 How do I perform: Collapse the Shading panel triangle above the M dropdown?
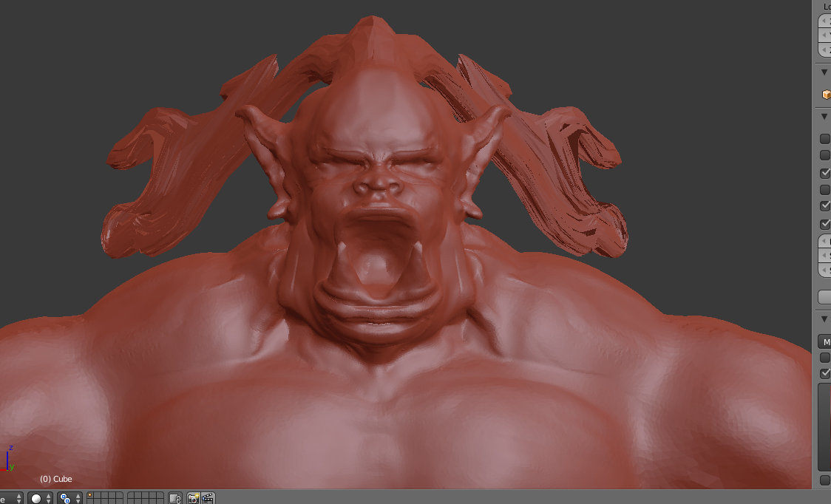pyautogui.click(x=824, y=319)
